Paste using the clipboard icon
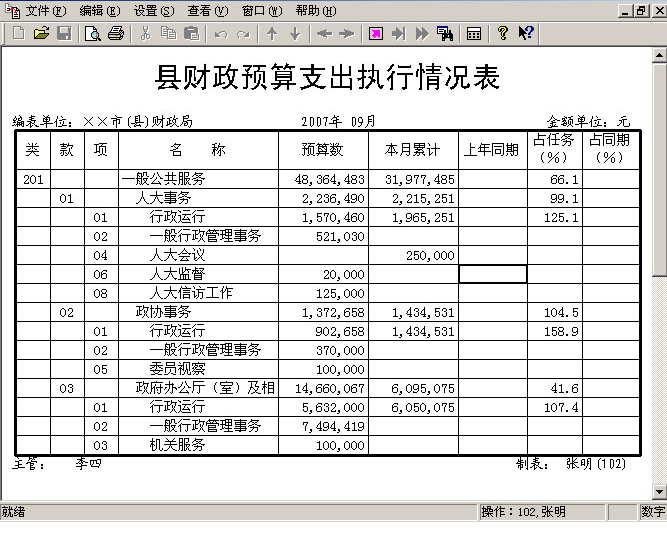667x540 pixels. (x=191, y=33)
